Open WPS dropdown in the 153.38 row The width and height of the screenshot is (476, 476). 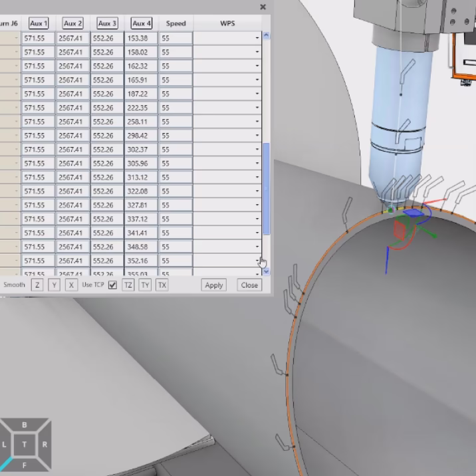[x=257, y=39]
